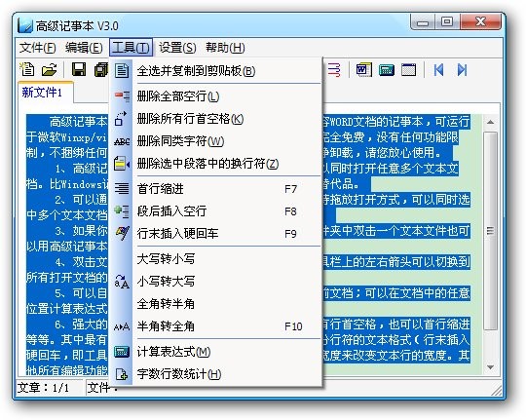Click the ABC icon beside 删除同类字符
Screen dimensions: 526x420
coord(122,141)
